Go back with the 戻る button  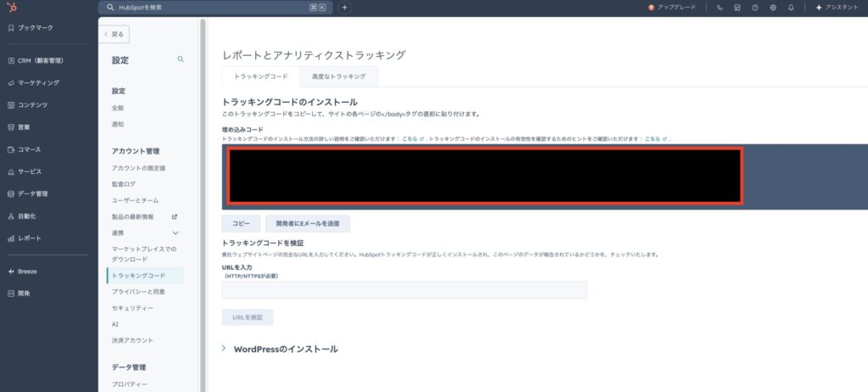click(114, 35)
